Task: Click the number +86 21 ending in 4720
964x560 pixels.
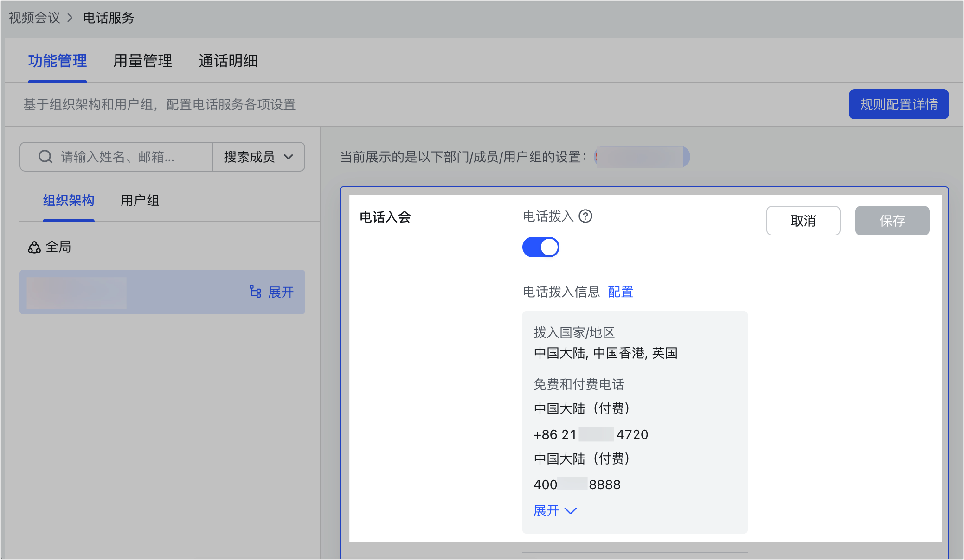Action: click(591, 434)
